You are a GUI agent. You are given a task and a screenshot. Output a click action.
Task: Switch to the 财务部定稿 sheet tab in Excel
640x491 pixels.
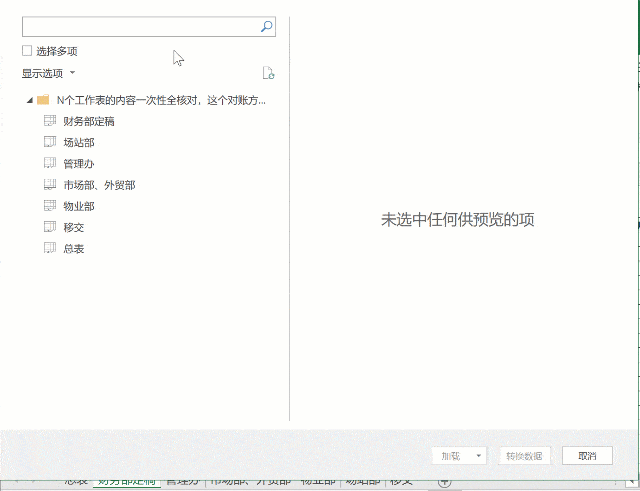127,482
